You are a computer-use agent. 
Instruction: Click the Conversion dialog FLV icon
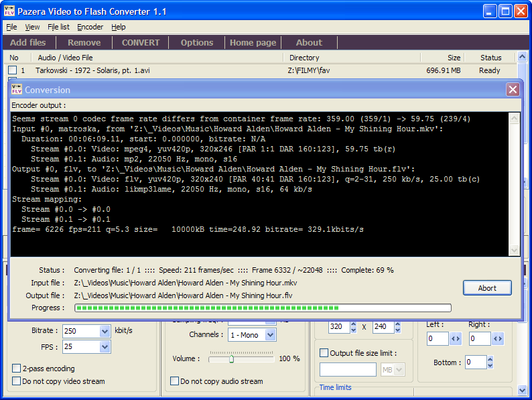coord(17,90)
